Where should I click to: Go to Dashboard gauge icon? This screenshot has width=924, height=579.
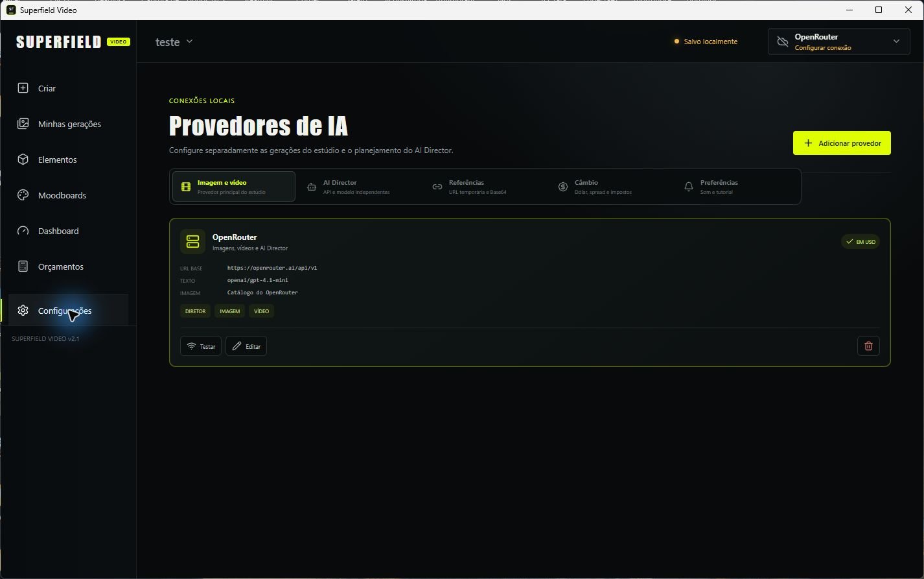[x=23, y=231]
